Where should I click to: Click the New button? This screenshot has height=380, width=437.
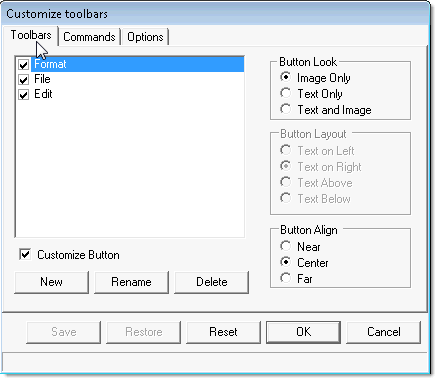51,282
